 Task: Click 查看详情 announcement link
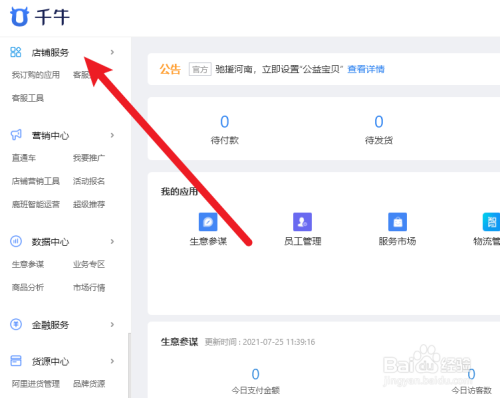point(366,69)
